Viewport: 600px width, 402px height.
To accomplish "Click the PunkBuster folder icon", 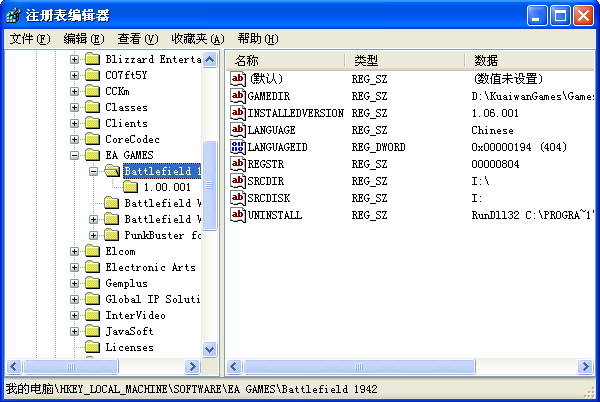I will (x=111, y=235).
